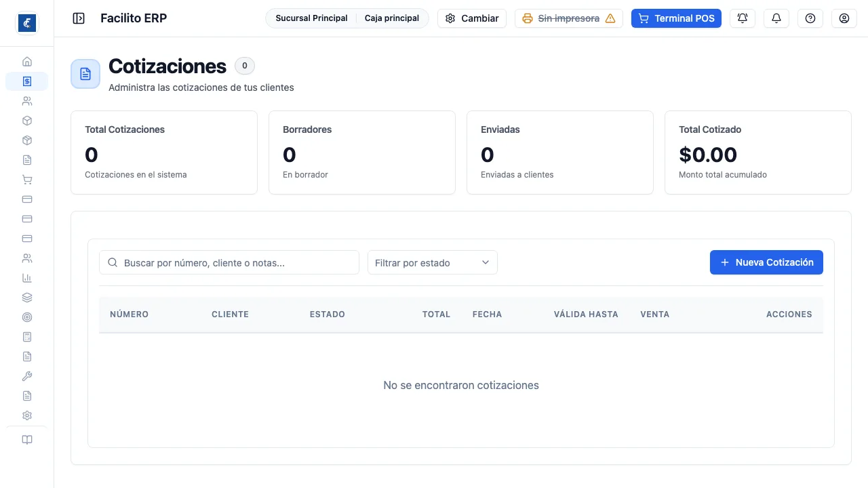Click the Enviadas card title

click(500, 129)
